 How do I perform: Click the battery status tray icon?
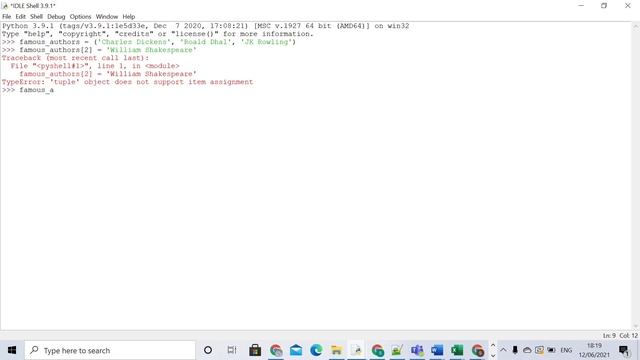(x=551, y=350)
